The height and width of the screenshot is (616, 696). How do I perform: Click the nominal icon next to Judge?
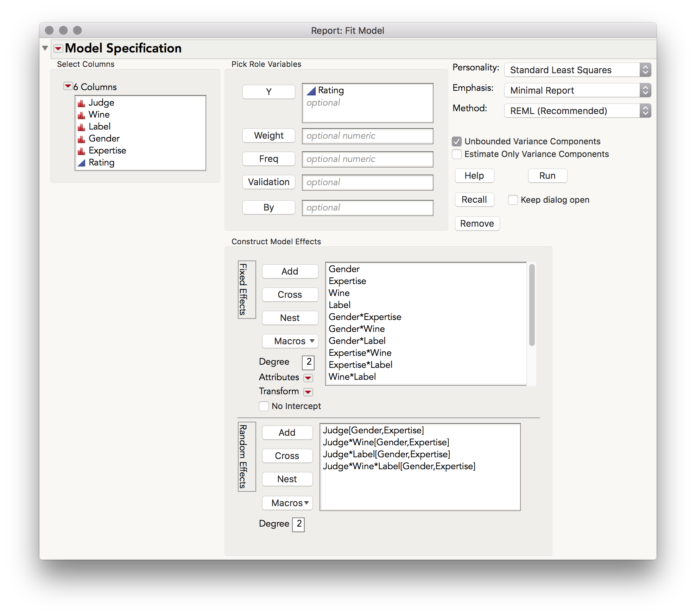pyautogui.click(x=82, y=103)
